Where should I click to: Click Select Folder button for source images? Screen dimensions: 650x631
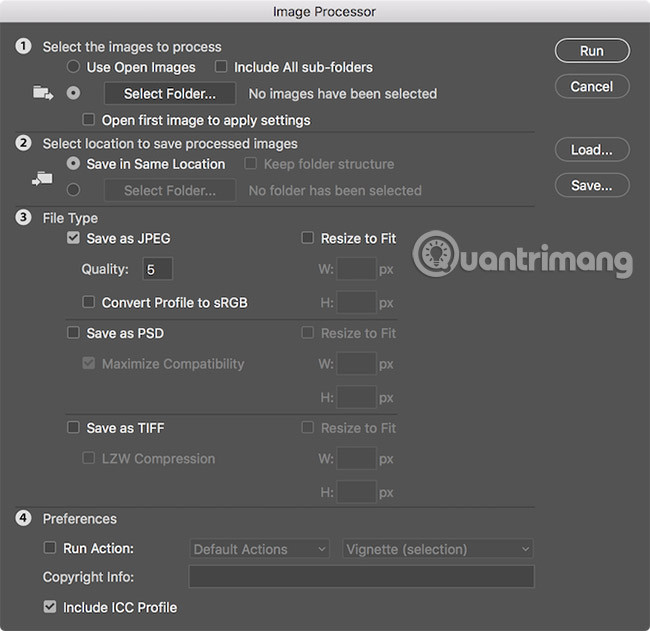[169, 94]
